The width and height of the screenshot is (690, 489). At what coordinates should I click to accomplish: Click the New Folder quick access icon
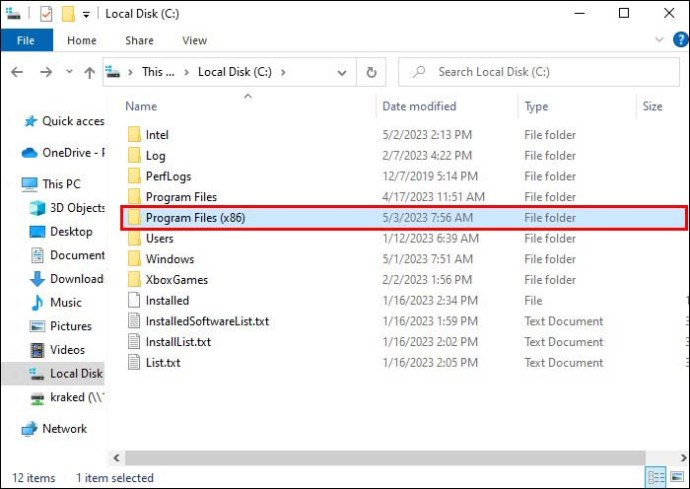pyautogui.click(x=67, y=14)
